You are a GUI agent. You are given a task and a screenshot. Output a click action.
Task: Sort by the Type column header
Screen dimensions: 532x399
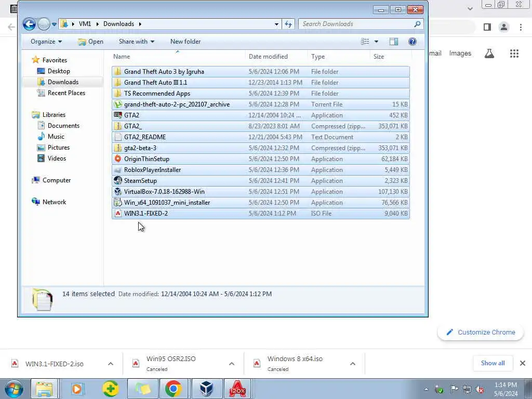(318, 57)
